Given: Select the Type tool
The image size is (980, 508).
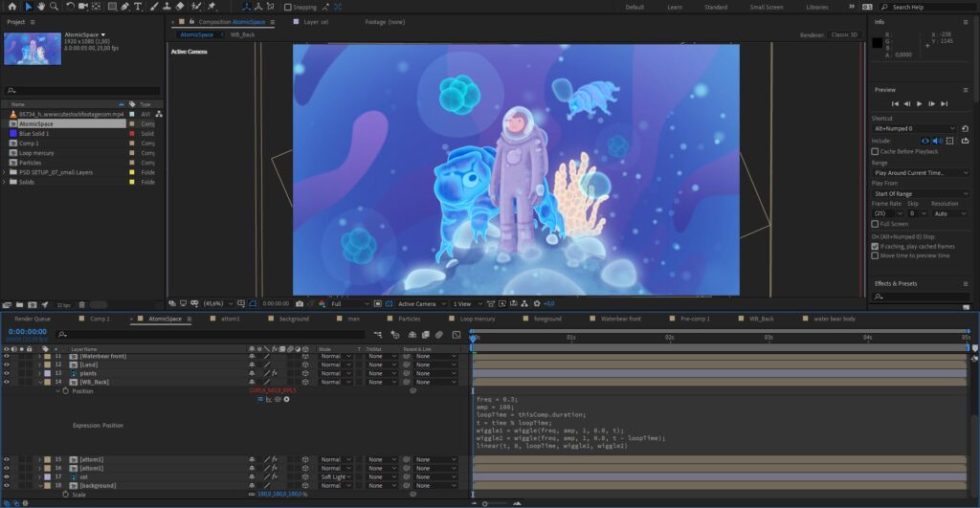Looking at the screenshot, I should pos(139,7).
